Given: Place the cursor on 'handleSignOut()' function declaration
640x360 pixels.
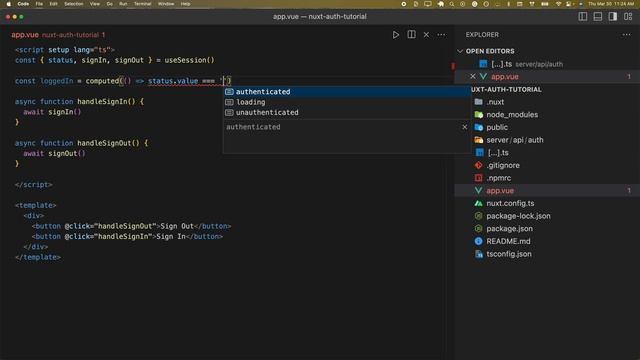Looking at the screenshot, I should pyautogui.click(x=108, y=143).
